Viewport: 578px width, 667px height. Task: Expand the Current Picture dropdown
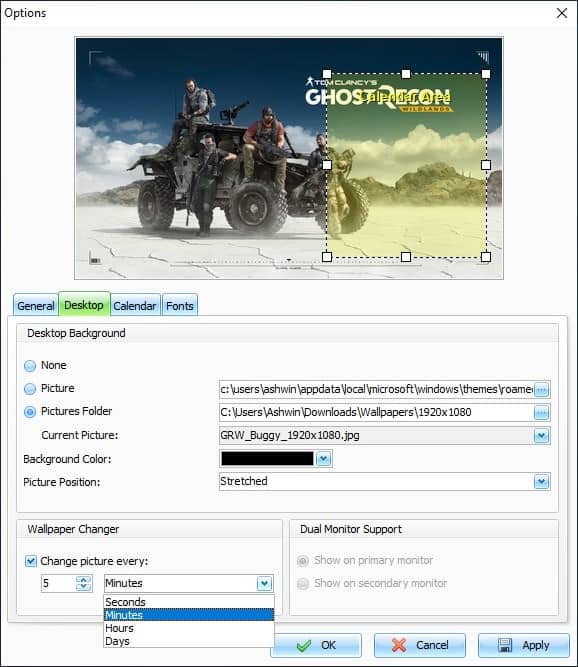tap(541, 436)
